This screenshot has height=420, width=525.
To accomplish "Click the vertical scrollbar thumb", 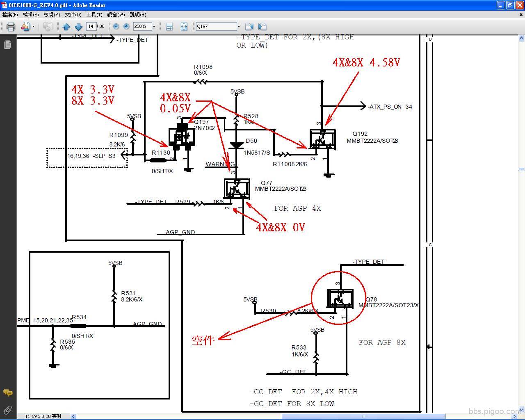I will coord(521,169).
